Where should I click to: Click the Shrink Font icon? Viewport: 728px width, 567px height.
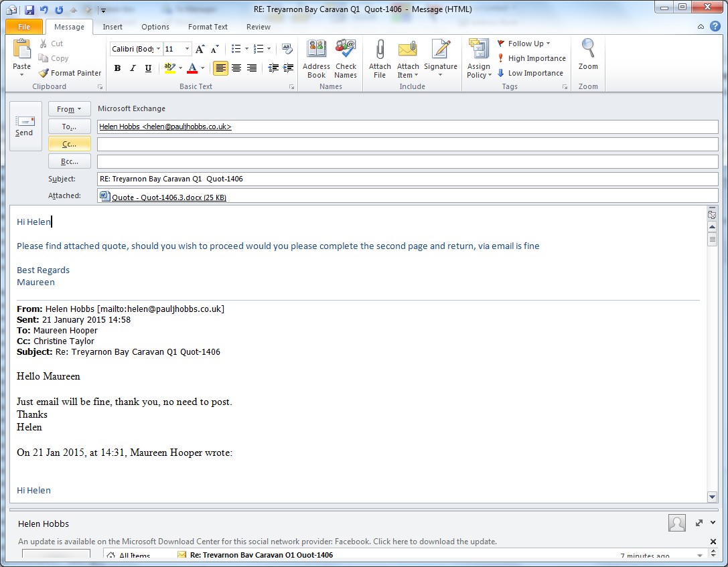pos(214,49)
